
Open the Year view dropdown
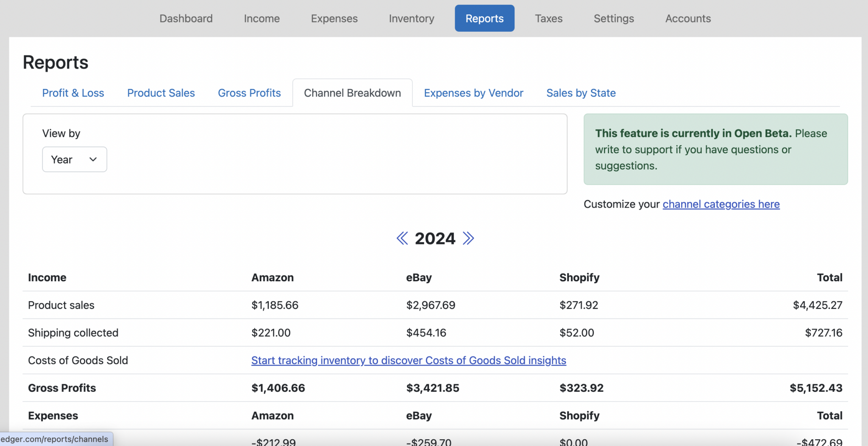[x=74, y=159]
